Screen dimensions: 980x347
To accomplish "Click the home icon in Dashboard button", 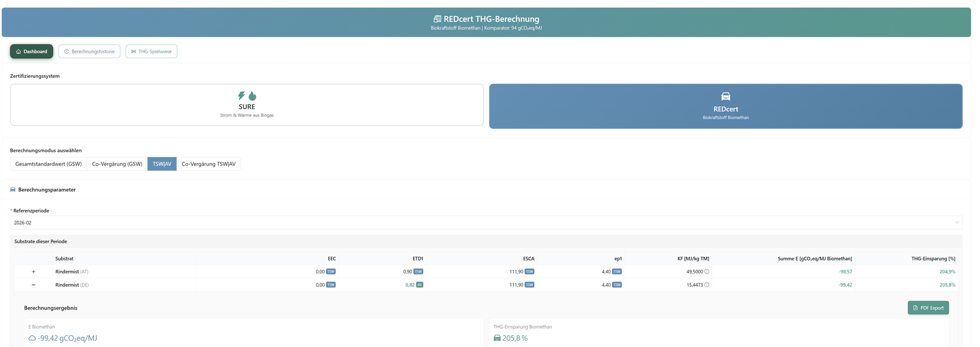I will pos(19,51).
